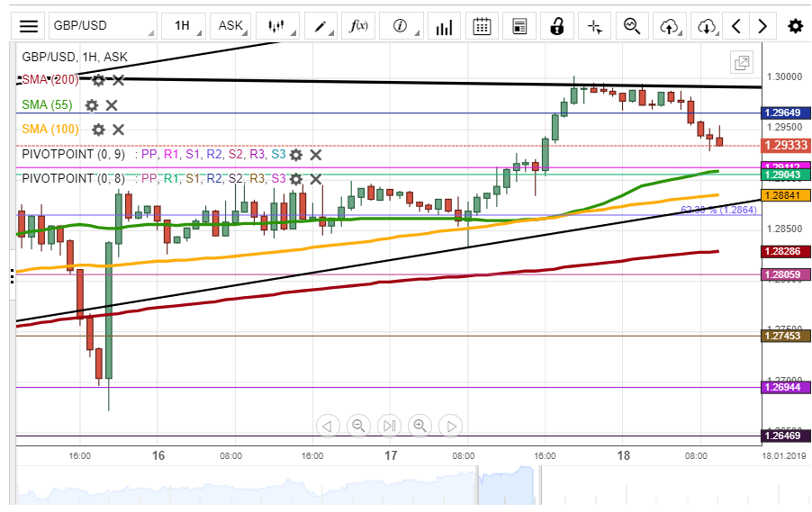
Task: Zoom in using bottom chart control
Action: (420, 426)
